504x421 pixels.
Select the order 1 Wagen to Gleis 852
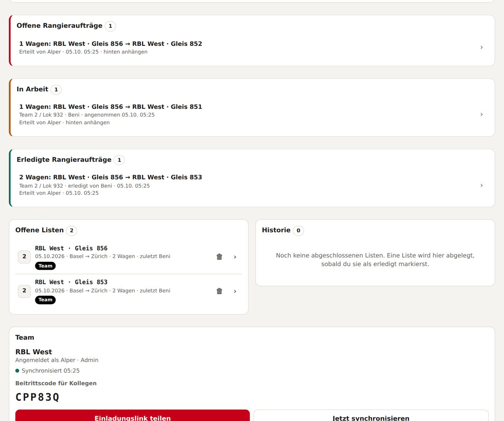click(252, 47)
